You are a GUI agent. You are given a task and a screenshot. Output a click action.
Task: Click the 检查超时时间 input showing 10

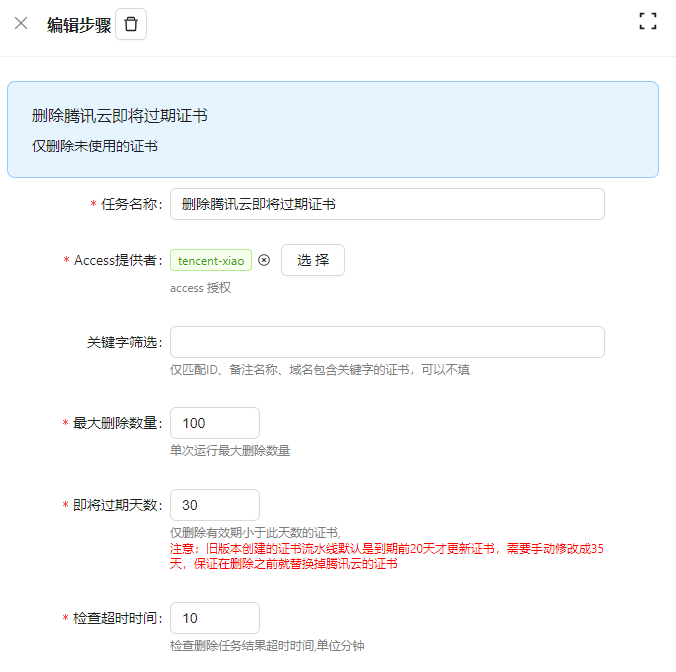tap(215, 618)
